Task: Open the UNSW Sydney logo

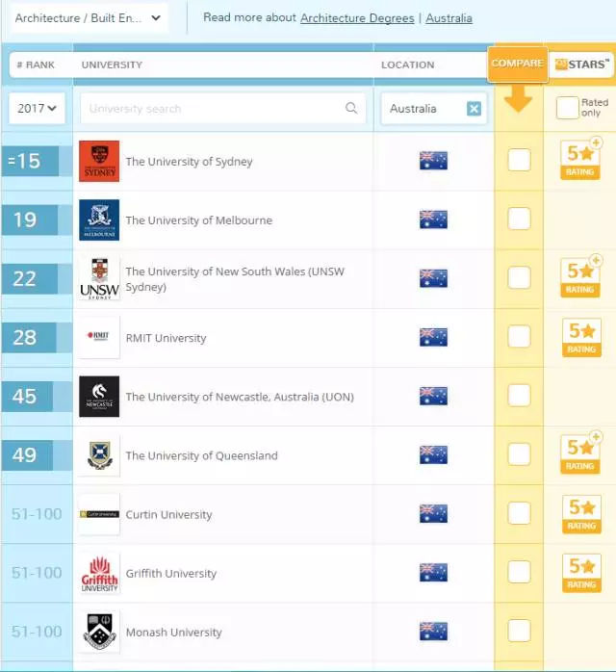Action: (99, 278)
